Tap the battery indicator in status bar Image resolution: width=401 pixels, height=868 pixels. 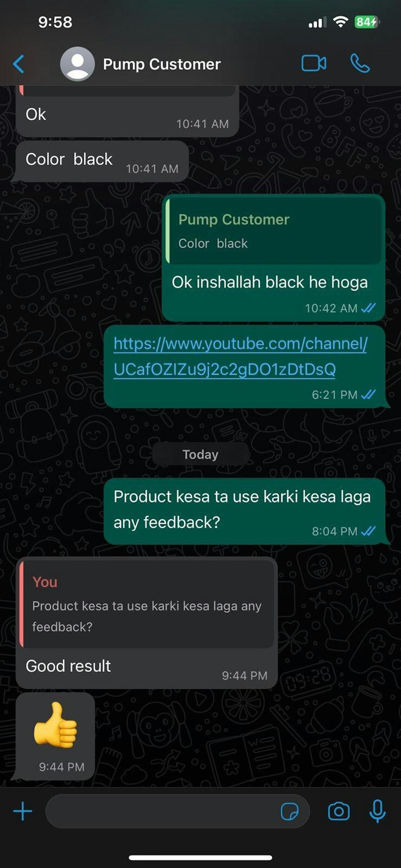[x=367, y=22]
